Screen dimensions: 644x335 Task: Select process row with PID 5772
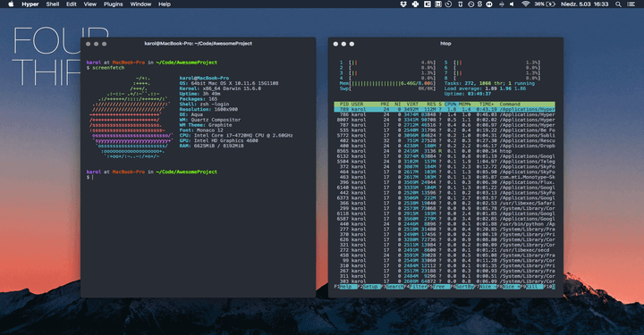(445, 135)
